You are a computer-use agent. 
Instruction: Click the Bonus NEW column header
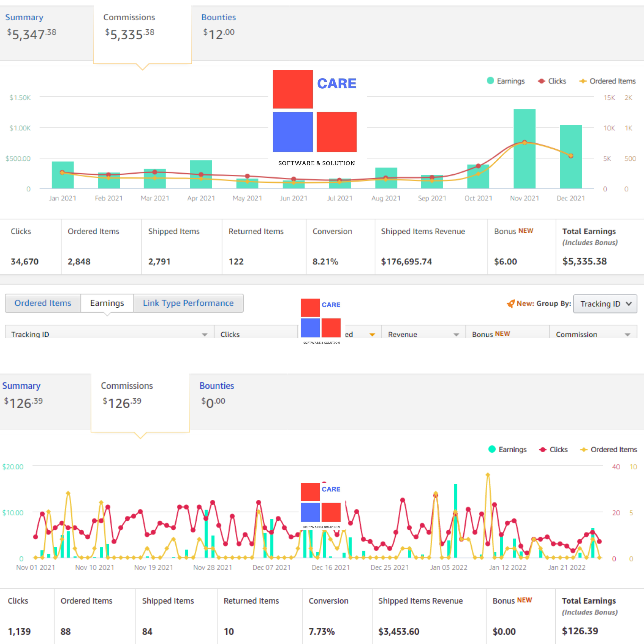coord(507,332)
